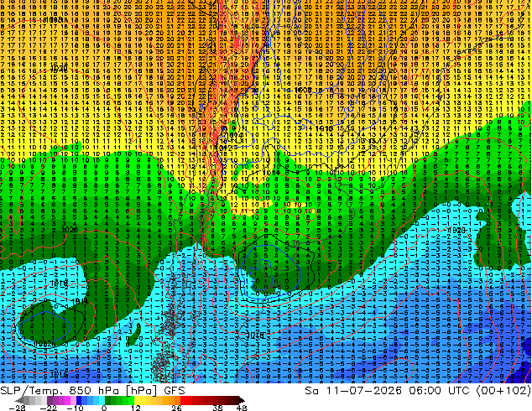Click the 48 label on the color scale
This screenshot has height=411, width=532.
(242, 408)
